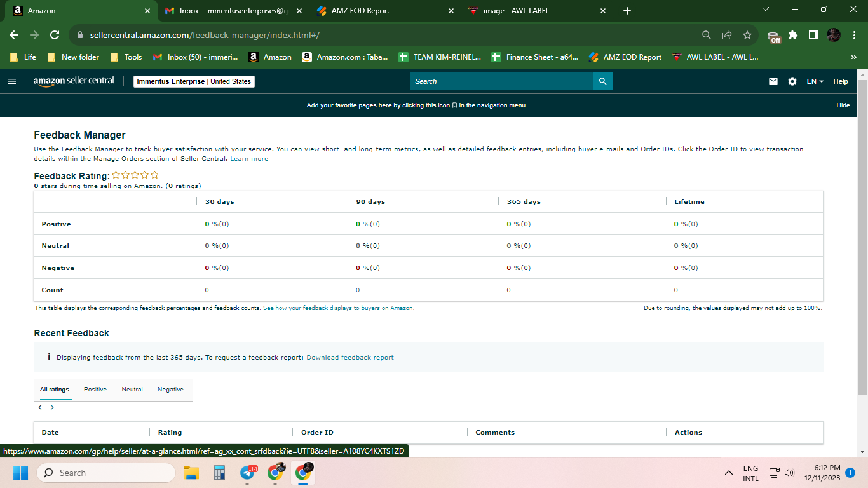Click Help in the Seller Central header
The image size is (868, 488).
click(x=841, y=81)
